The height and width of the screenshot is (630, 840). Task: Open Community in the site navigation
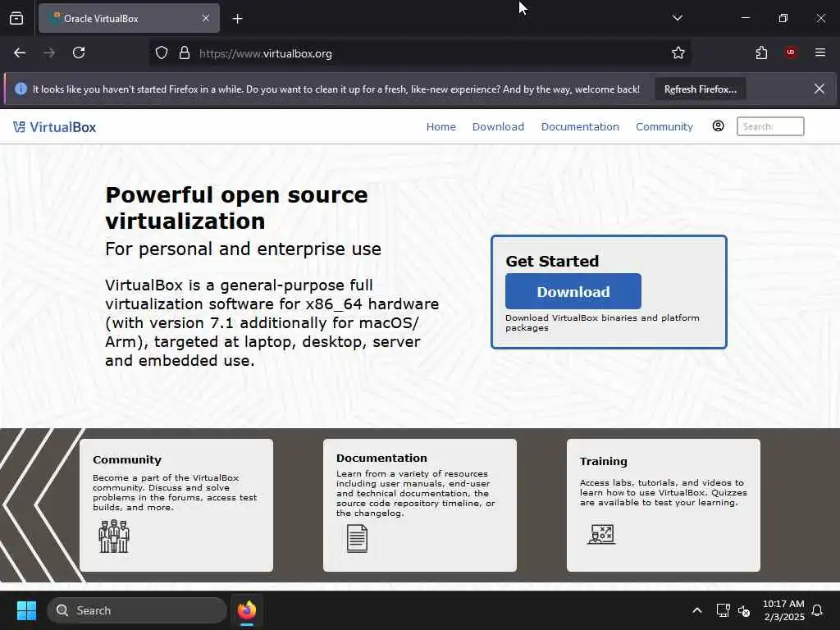click(664, 127)
